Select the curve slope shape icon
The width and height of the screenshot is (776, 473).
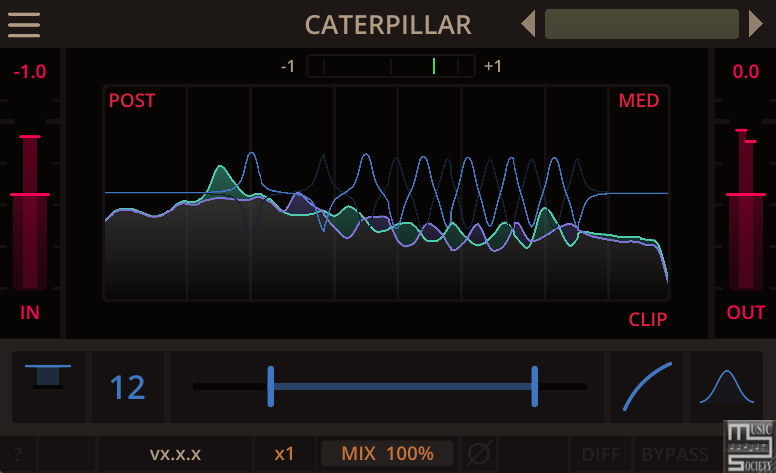[647, 386]
